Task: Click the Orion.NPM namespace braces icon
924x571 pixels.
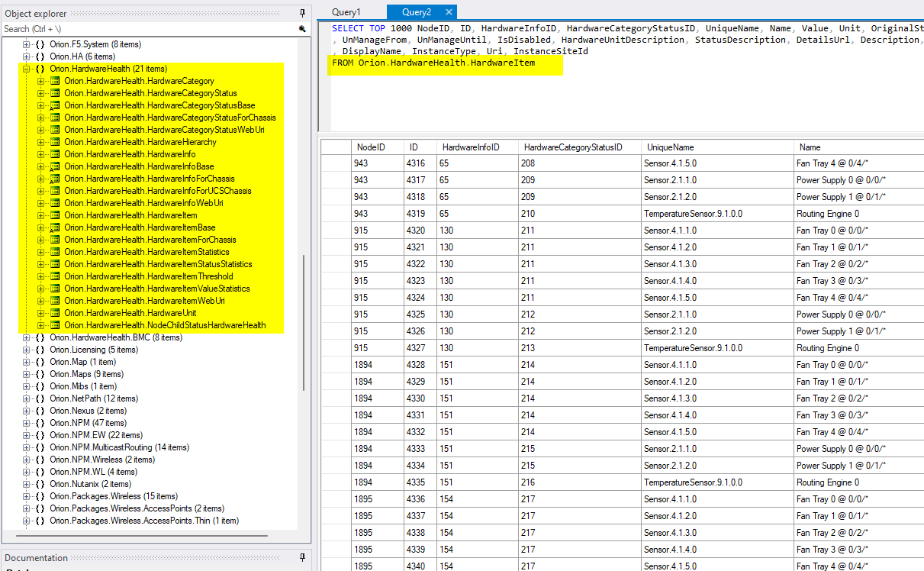Action: tap(40, 423)
